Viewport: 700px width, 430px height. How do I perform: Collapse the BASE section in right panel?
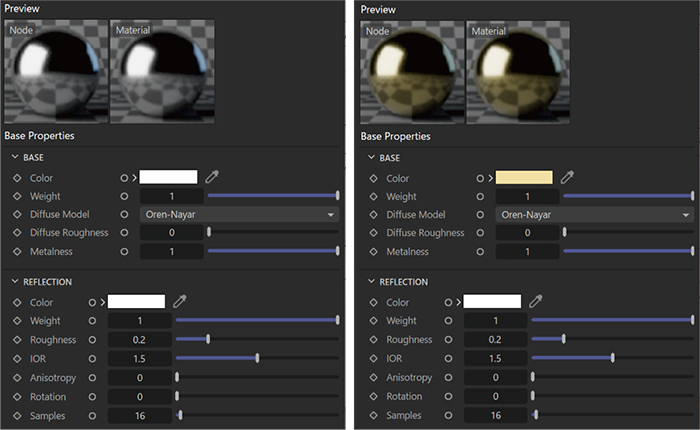pos(369,158)
